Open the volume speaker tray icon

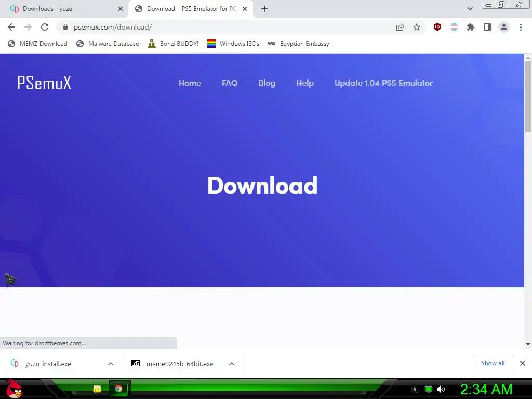(441, 389)
